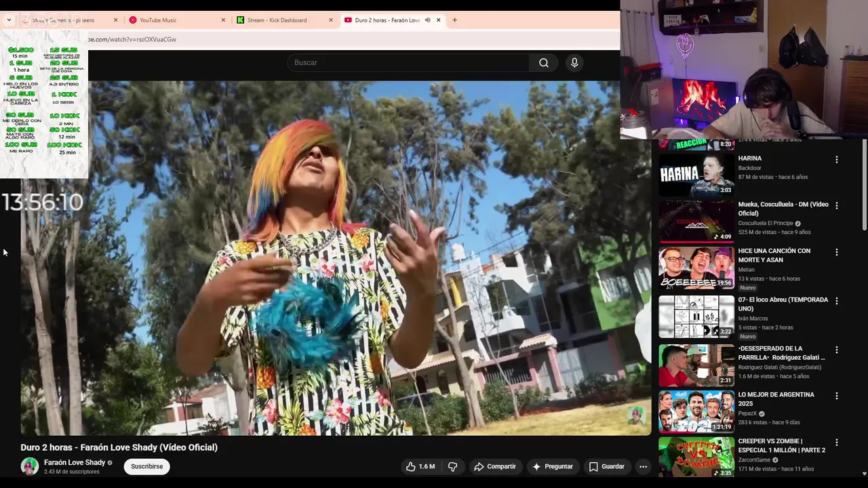Click the HARINA video title

pyautogui.click(x=750, y=159)
